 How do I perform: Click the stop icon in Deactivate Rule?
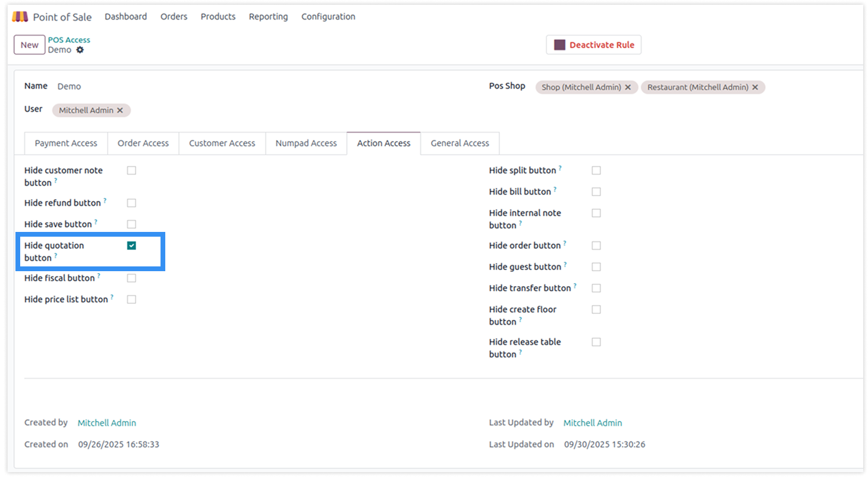pos(559,45)
